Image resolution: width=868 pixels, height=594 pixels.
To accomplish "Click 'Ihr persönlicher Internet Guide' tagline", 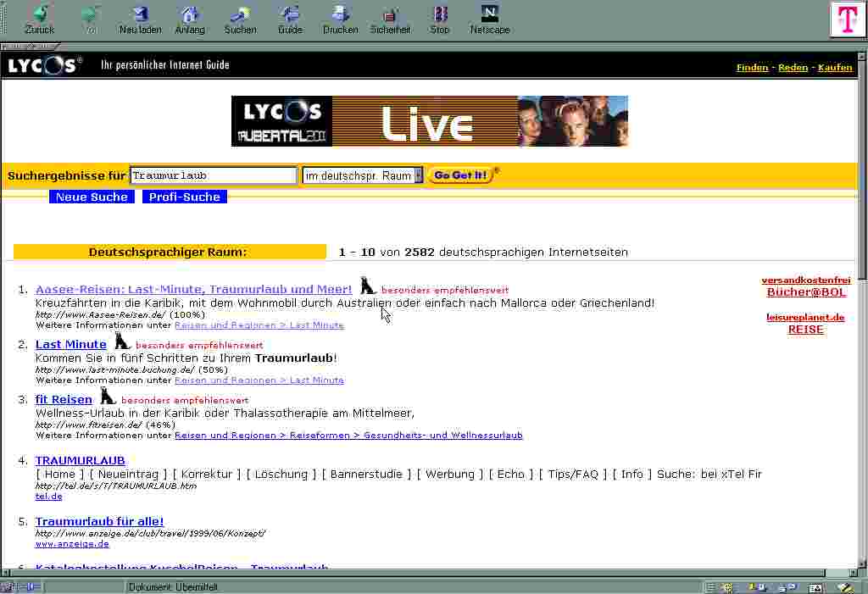I will pyautogui.click(x=165, y=64).
